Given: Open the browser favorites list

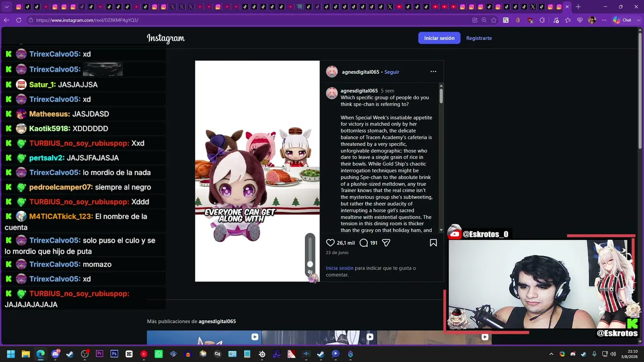Looking at the screenshot, I should pyautogui.click(x=568, y=20).
